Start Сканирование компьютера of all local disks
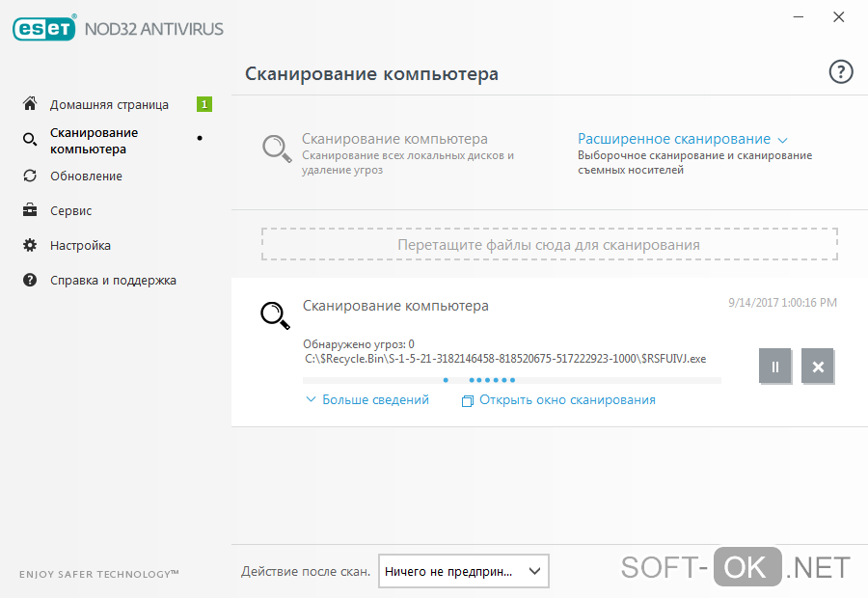The height and width of the screenshot is (598, 868). pyautogui.click(x=394, y=139)
